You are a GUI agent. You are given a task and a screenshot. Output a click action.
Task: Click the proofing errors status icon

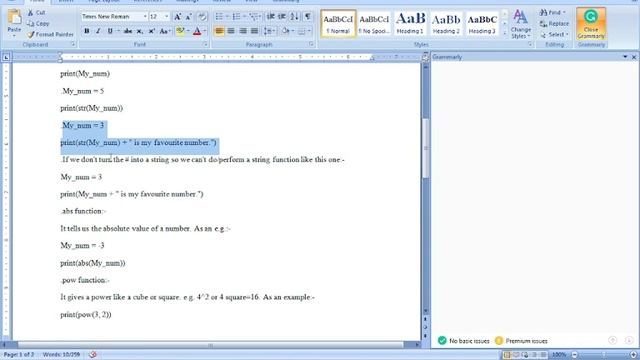[x=93, y=355]
